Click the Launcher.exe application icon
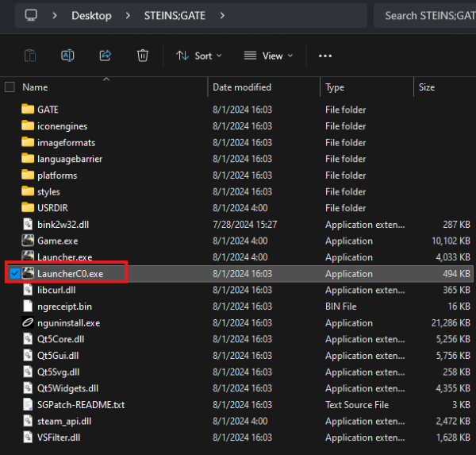This screenshot has height=455, width=476. pos(28,256)
